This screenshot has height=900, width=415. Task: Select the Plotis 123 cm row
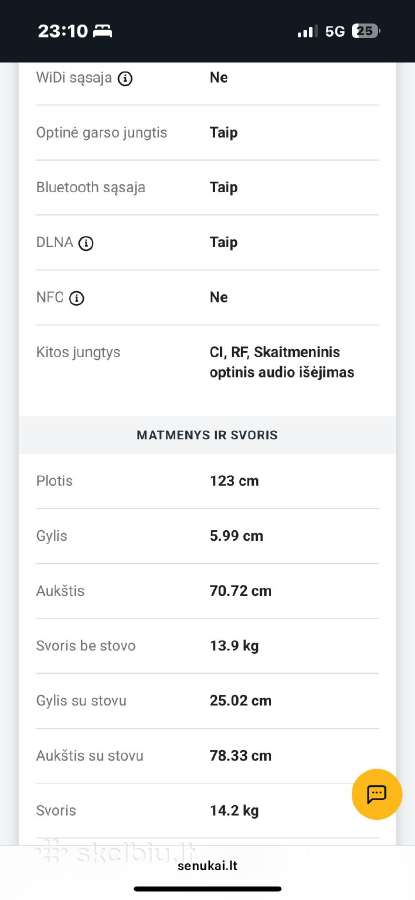(207, 481)
